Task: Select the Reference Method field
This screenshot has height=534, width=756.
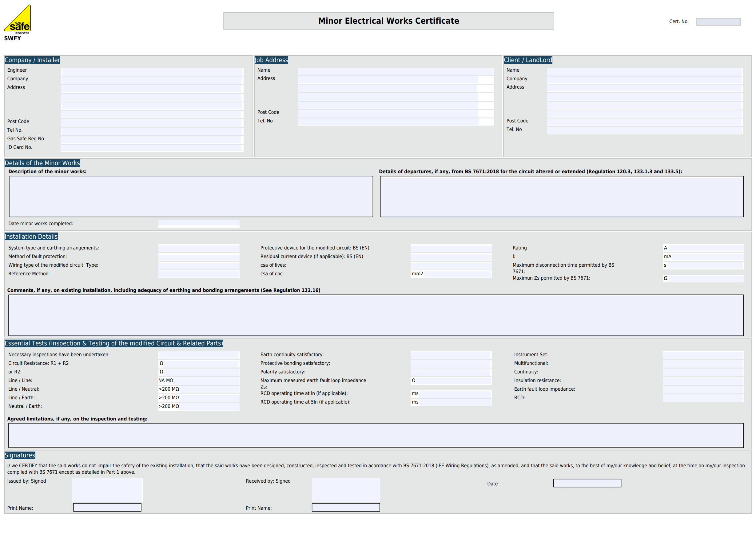Action: coord(199,274)
